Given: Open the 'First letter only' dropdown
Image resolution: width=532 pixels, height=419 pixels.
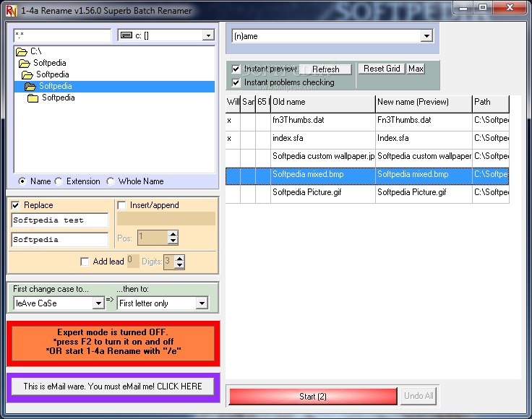Looking at the screenshot, I should coord(202,303).
